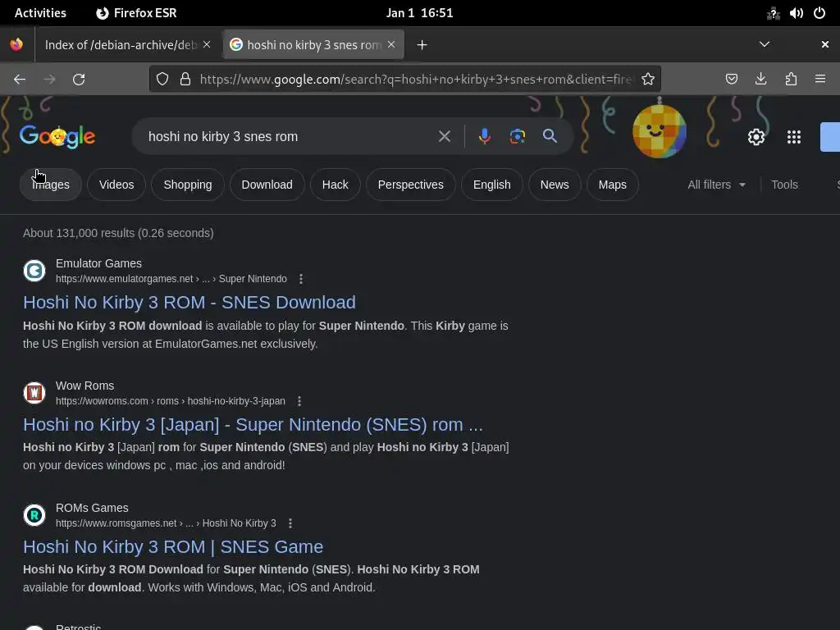Open more options for ROMs Games result
This screenshot has width=840, height=630.
point(290,523)
